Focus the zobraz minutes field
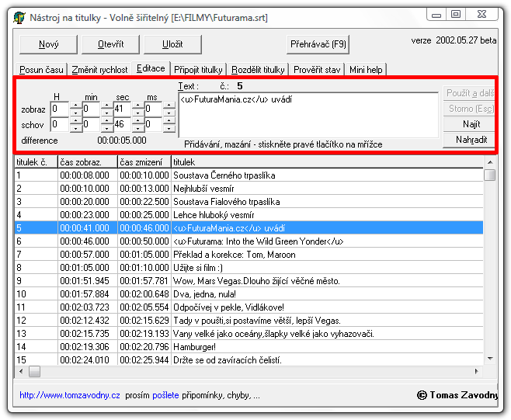This screenshot has width=511, height=420. (x=91, y=109)
